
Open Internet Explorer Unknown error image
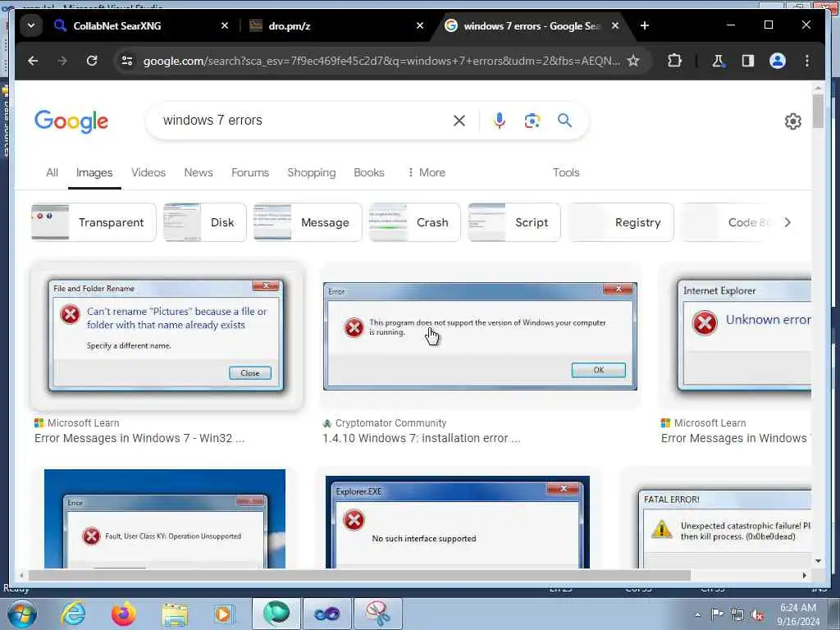(737, 336)
